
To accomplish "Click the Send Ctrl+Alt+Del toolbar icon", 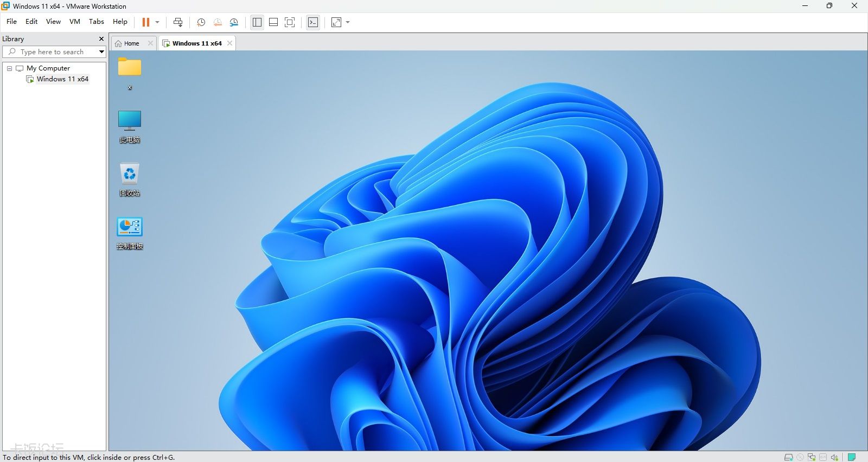I will 178,22.
